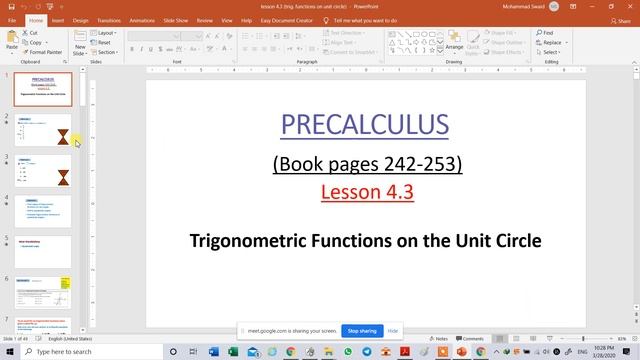Click Hide link on sharing bar
640x360 pixels.
[393, 331]
